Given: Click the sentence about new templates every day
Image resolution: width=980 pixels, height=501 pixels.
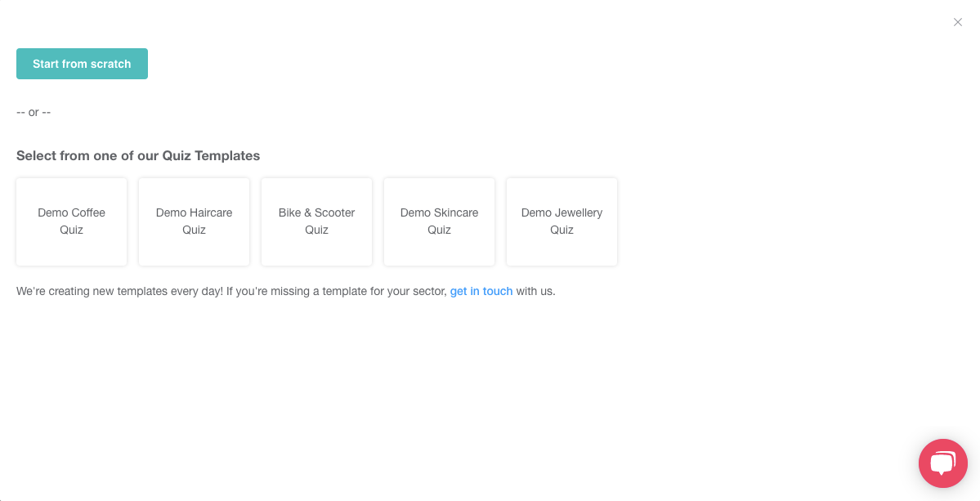Looking at the screenshot, I should [x=285, y=291].
